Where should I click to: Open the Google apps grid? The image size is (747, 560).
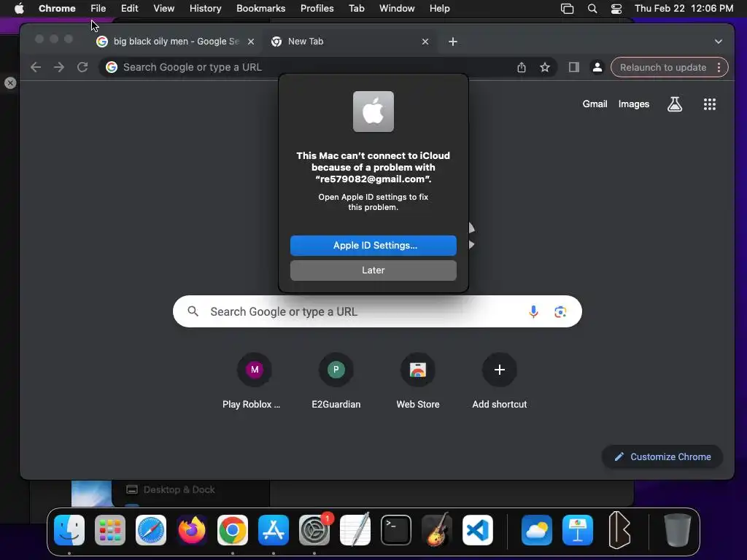coord(710,104)
